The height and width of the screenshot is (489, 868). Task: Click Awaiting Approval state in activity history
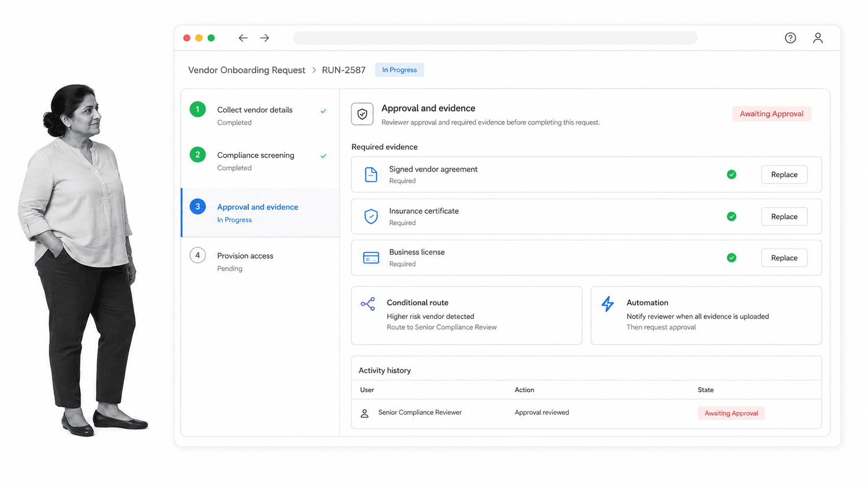coord(731,413)
